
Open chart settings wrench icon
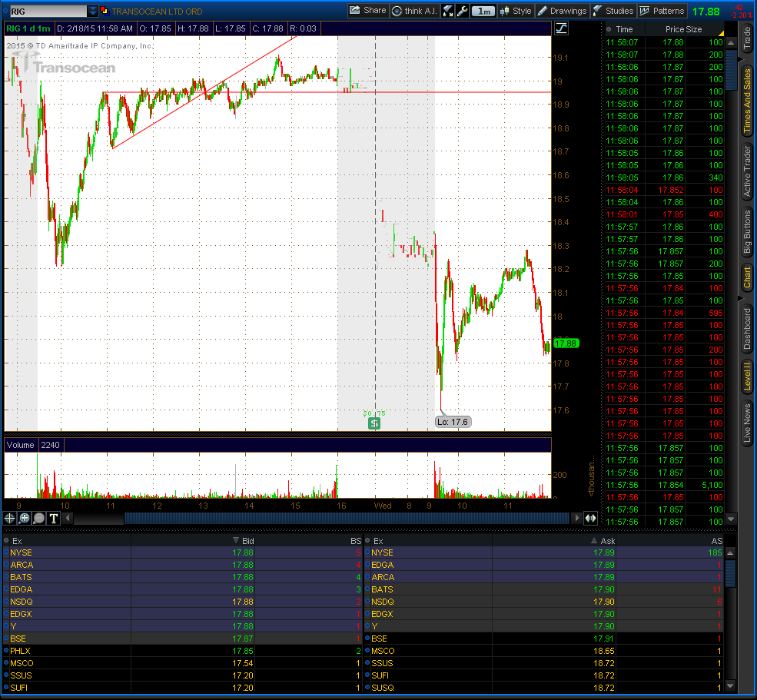click(x=462, y=11)
